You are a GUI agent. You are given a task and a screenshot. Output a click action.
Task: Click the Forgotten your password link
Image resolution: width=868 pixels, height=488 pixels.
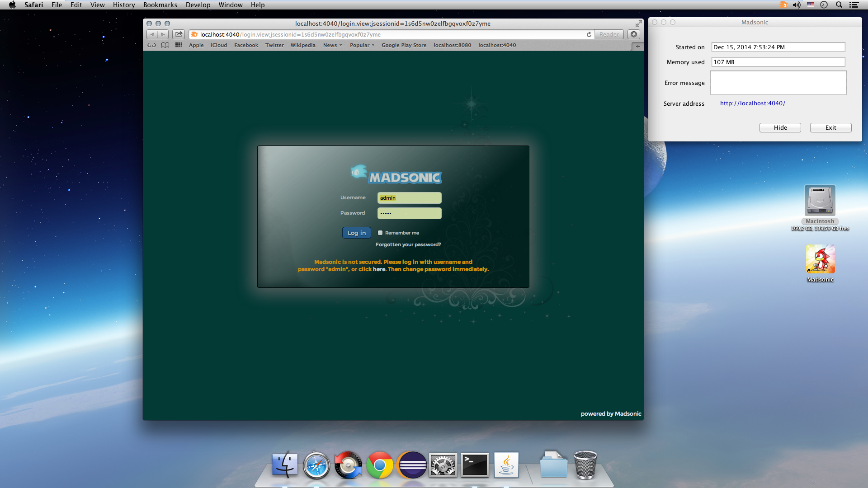tap(408, 244)
